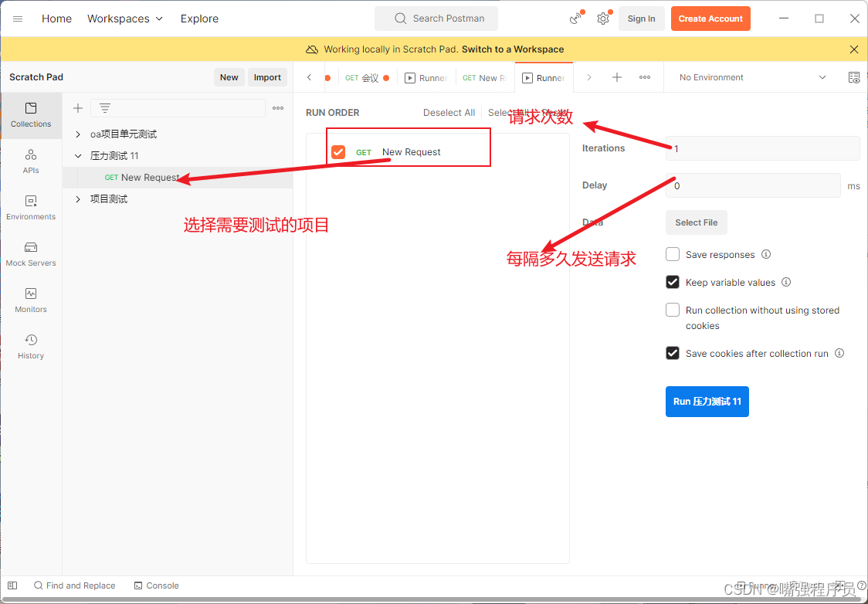Select the active Runner tab

pyautogui.click(x=544, y=78)
